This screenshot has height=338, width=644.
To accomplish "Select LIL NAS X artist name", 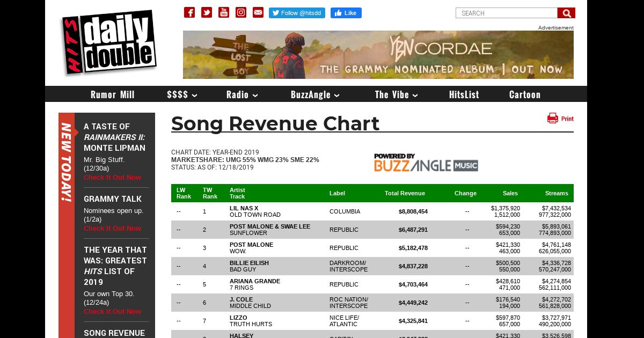I will point(244,208).
